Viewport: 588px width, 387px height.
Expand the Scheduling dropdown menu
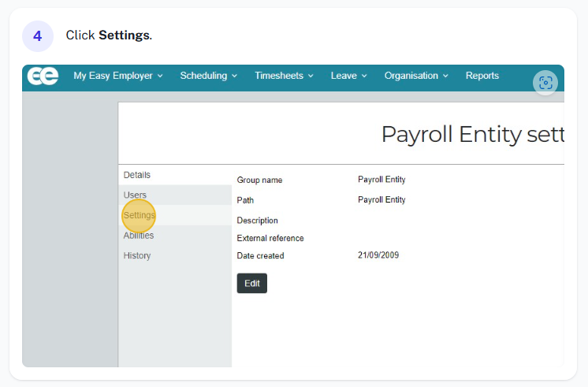(x=209, y=76)
